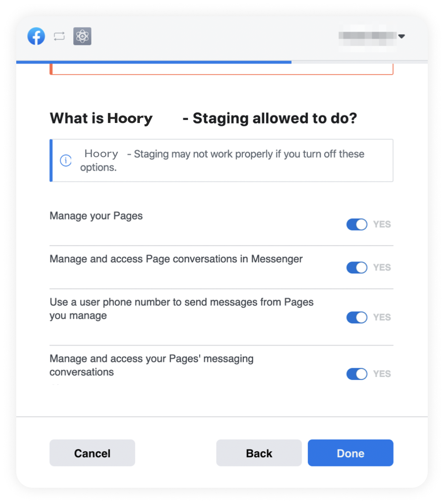
Task: Open the account dropdown arrow
Action: point(402,36)
